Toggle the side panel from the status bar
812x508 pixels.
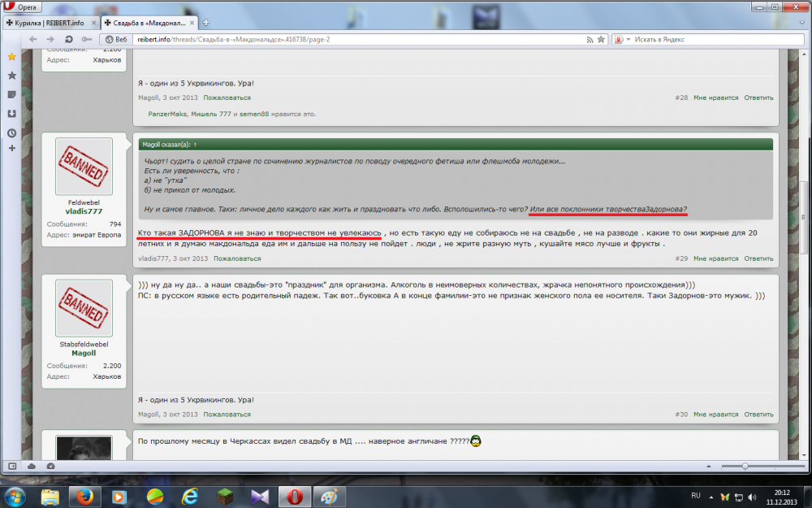(12, 466)
